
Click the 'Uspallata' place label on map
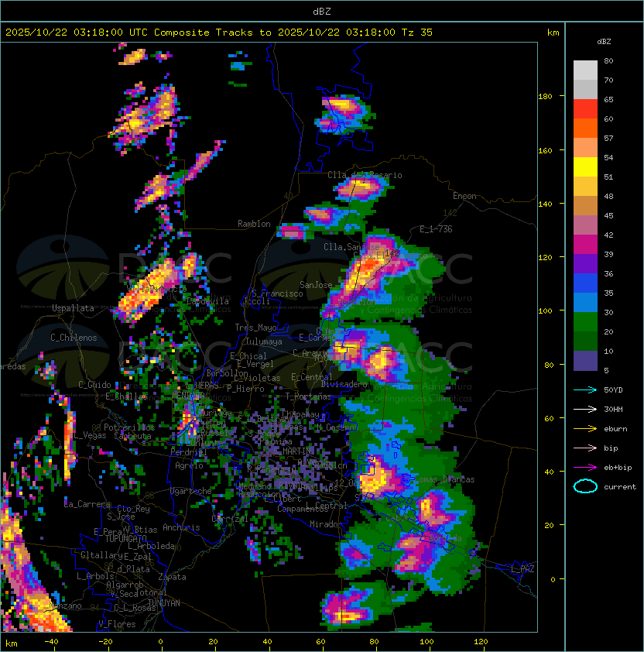73,308
